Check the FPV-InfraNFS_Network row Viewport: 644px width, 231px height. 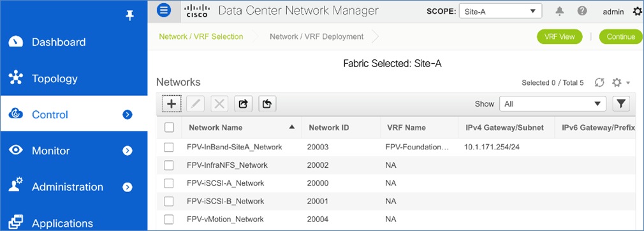click(169, 165)
